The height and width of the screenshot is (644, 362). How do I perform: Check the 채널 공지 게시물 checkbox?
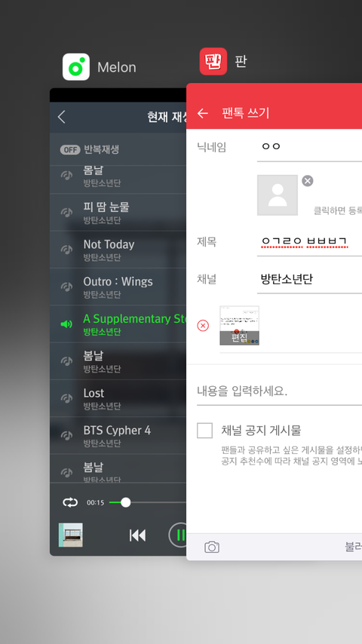pos(204,431)
